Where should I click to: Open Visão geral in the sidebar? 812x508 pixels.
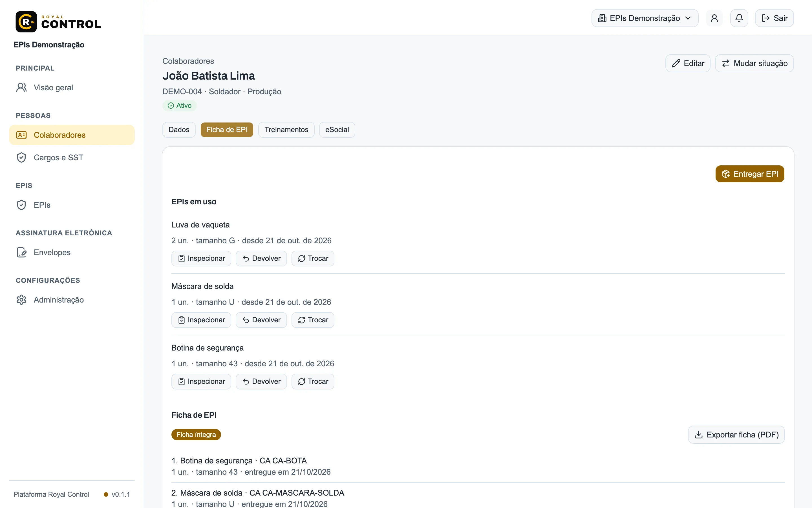[x=72, y=88]
